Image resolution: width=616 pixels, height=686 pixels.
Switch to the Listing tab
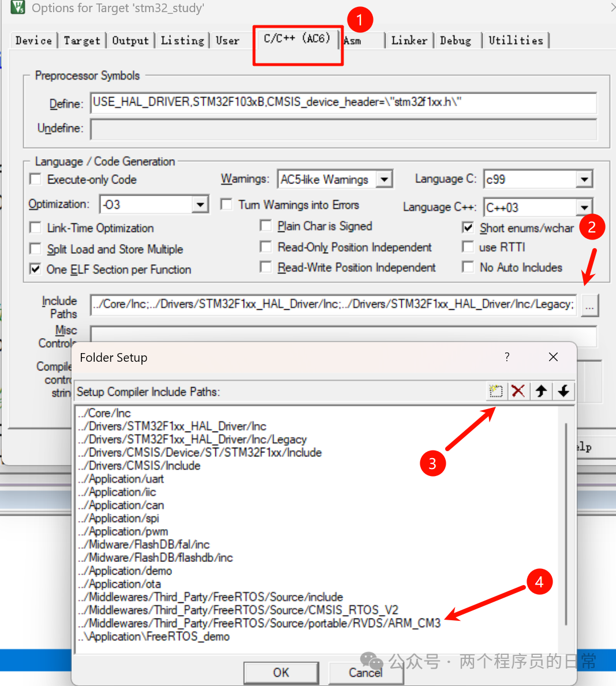click(x=182, y=41)
